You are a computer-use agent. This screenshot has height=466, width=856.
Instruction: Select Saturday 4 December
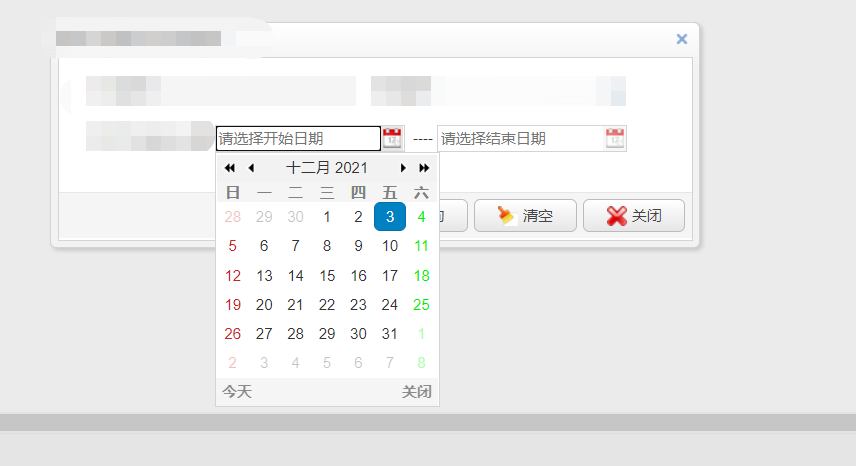click(421, 217)
